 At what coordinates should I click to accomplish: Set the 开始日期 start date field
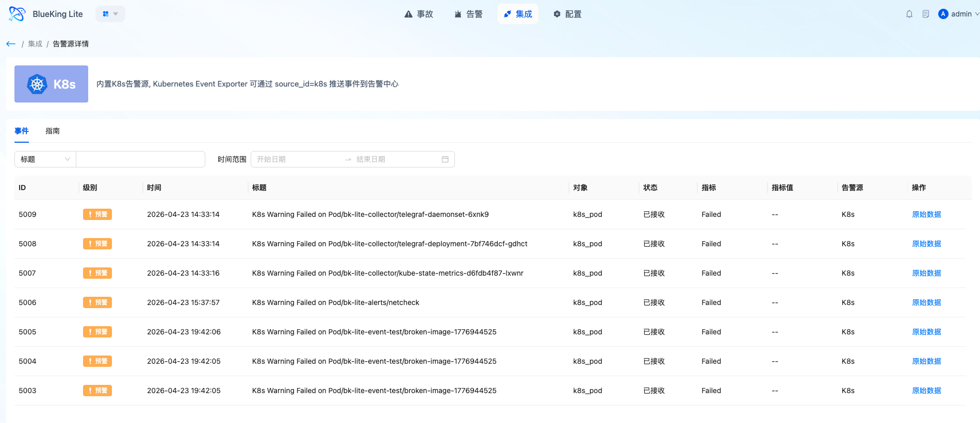297,159
